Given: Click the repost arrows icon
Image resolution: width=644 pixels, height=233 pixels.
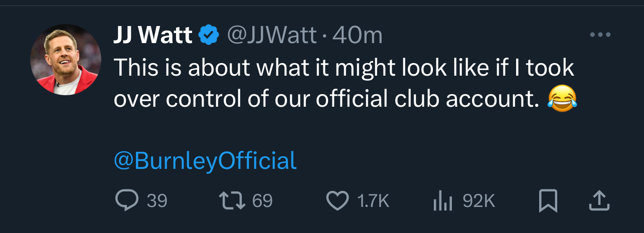Looking at the screenshot, I should click(x=233, y=201).
